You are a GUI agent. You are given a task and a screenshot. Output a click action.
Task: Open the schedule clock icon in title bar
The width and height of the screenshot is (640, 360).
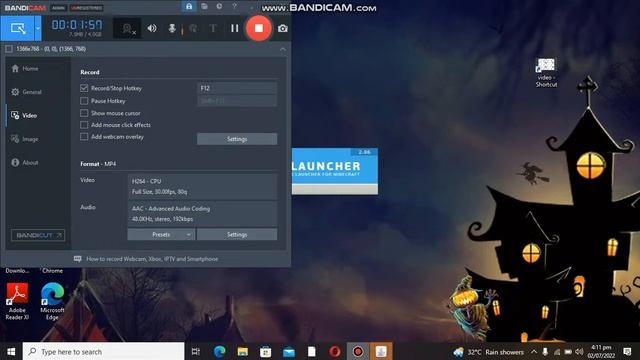tap(220, 7)
